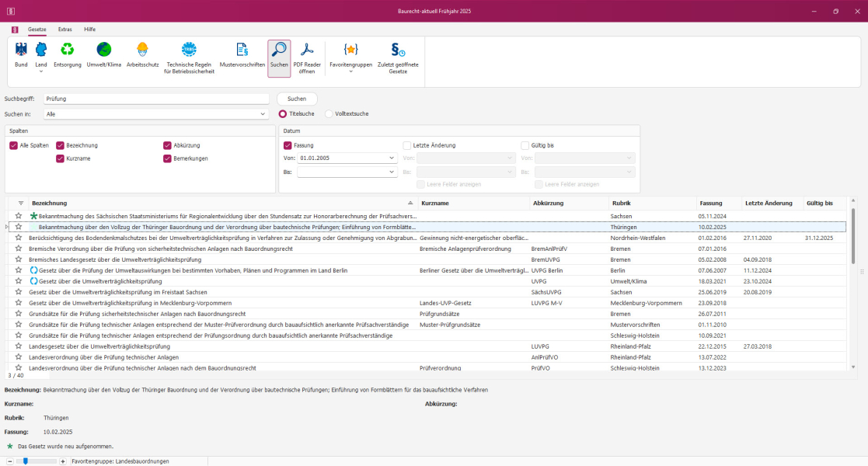Select the Landesverordnung über die Prüfung technischer Anlagen AnlPrüfVO row

427,357
